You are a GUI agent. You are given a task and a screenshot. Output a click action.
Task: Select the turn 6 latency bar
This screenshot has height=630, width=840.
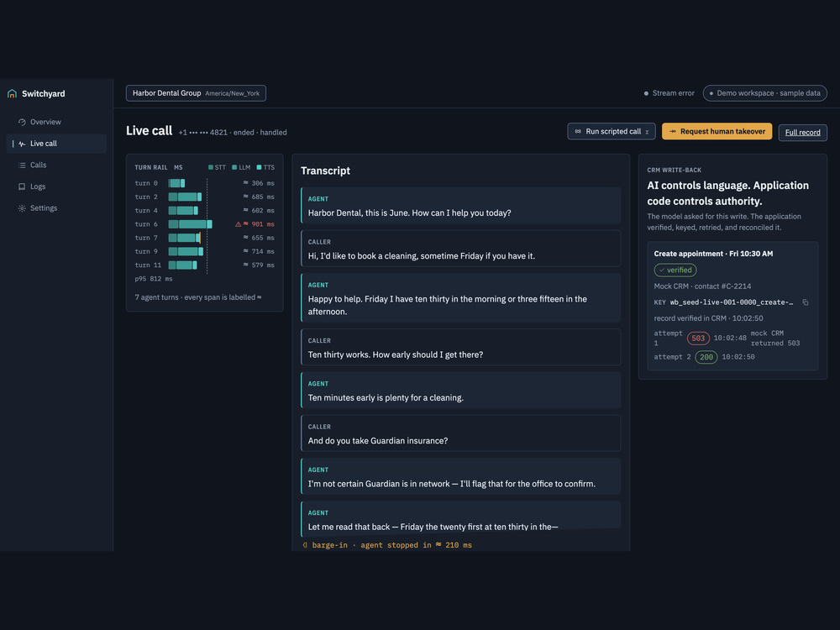[x=190, y=224]
